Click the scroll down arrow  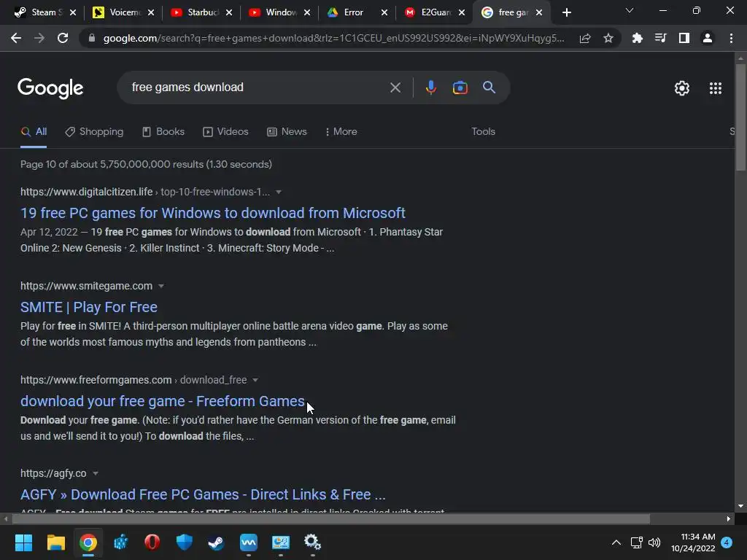tap(740, 506)
